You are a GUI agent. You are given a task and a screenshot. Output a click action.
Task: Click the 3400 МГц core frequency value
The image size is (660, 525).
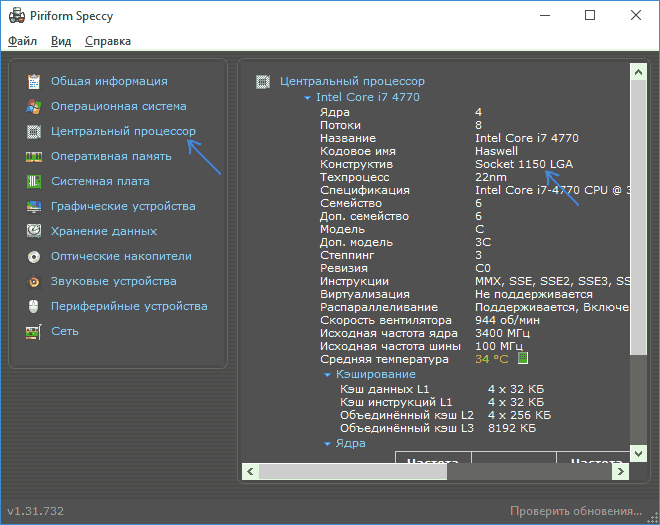[x=502, y=333]
